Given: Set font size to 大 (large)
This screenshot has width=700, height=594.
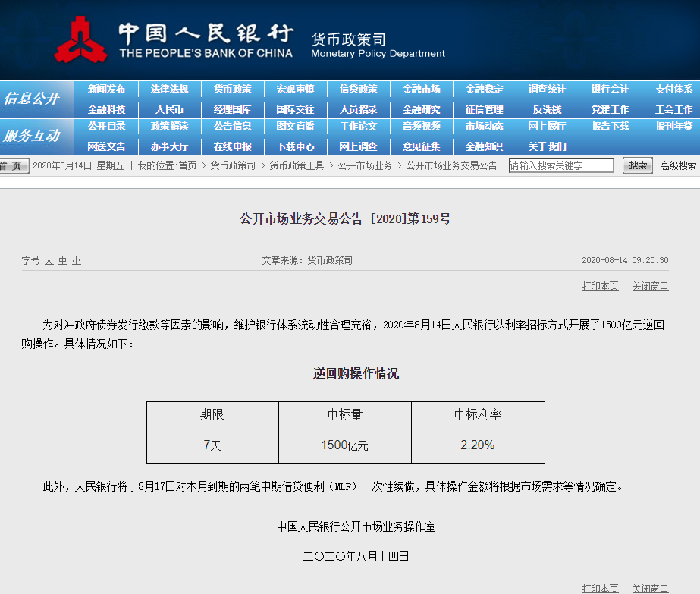Looking at the screenshot, I should coord(49,261).
